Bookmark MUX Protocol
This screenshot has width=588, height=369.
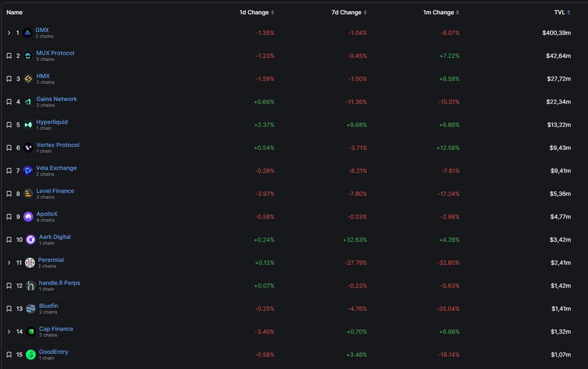(x=9, y=56)
